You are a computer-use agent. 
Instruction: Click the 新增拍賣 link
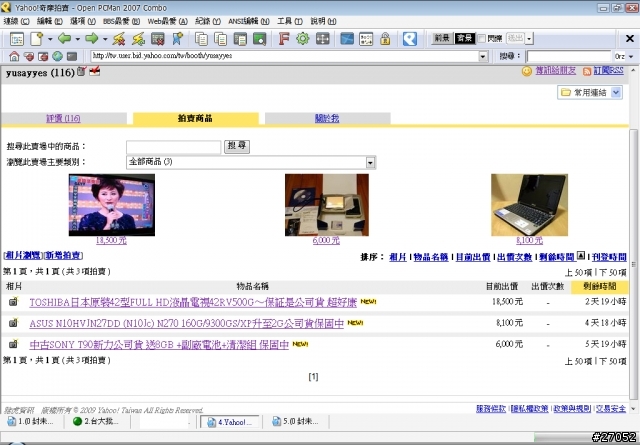tap(63, 255)
